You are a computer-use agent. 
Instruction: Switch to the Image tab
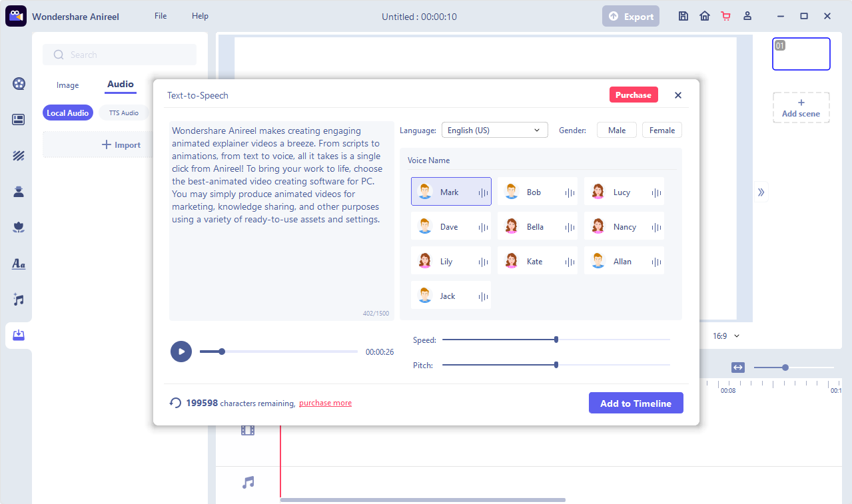[68, 85]
